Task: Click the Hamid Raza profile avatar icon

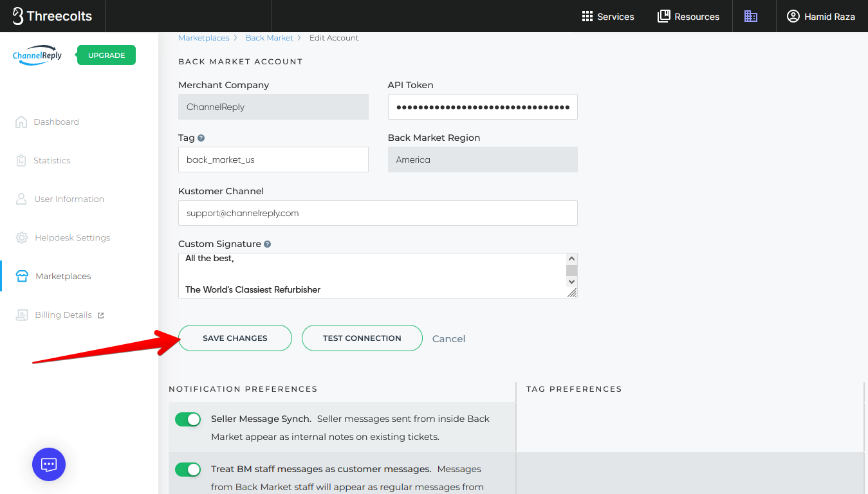Action: (x=793, y=17)
